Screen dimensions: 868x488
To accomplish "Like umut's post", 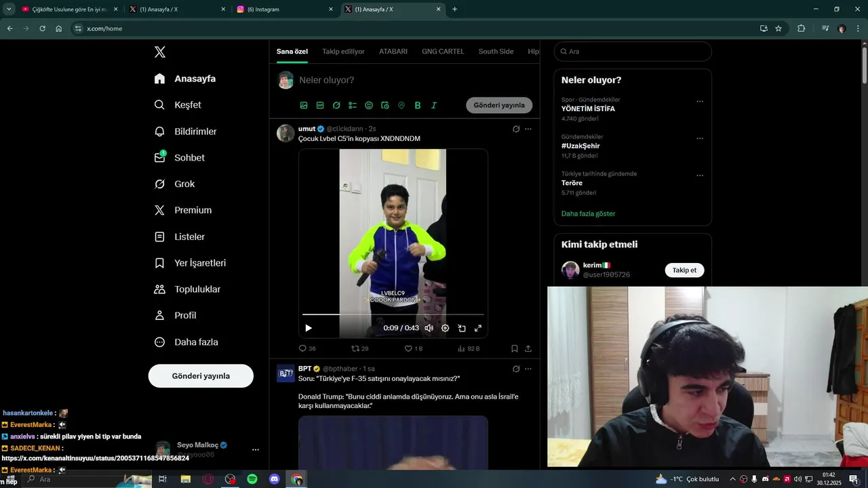I will 413,348.
